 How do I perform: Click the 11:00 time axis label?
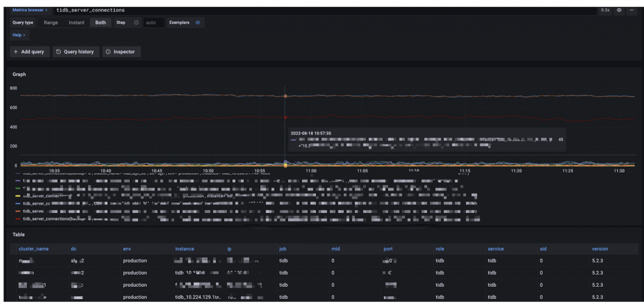pyautogui.click(x=311, y=171)
